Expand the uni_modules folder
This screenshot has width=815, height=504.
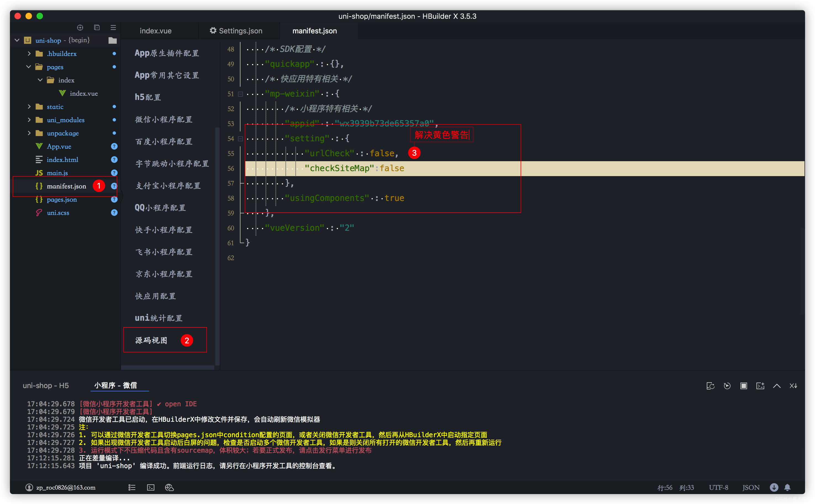pos(29,120)
